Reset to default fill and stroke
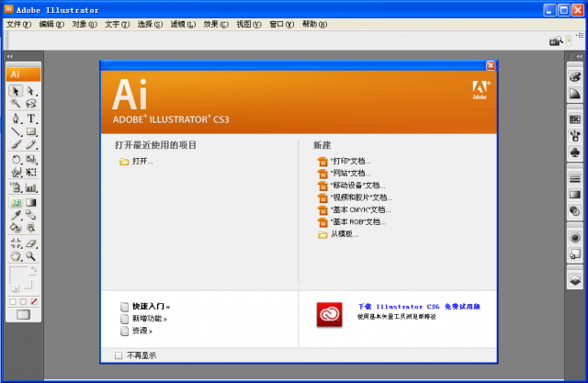This screenshot has height=383, width=588. tap(15, 289)
